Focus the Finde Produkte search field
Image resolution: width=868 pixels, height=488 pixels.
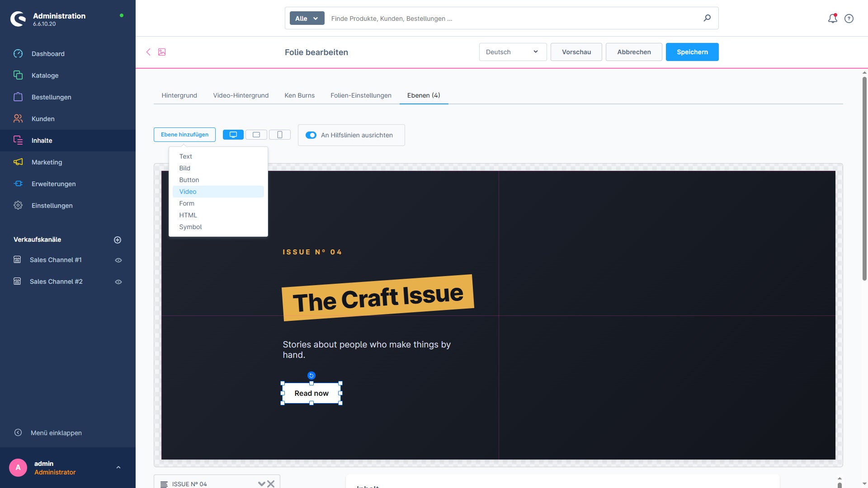513,19
